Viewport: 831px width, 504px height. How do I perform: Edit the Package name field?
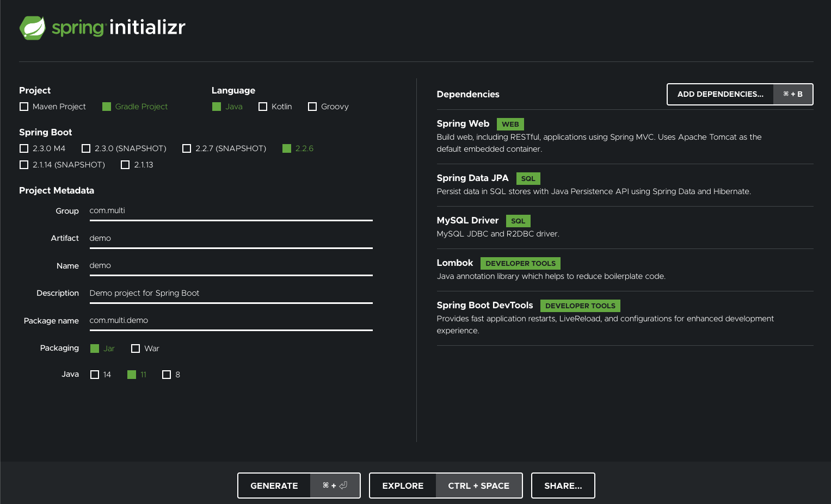(x=231, y=320)
